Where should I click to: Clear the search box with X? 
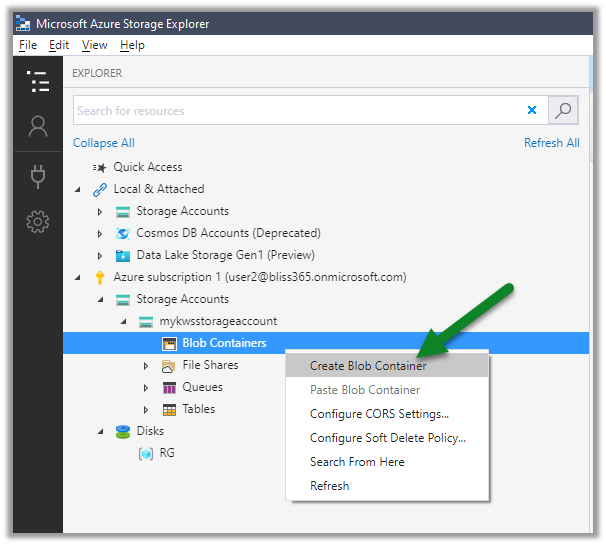(532, 110)
